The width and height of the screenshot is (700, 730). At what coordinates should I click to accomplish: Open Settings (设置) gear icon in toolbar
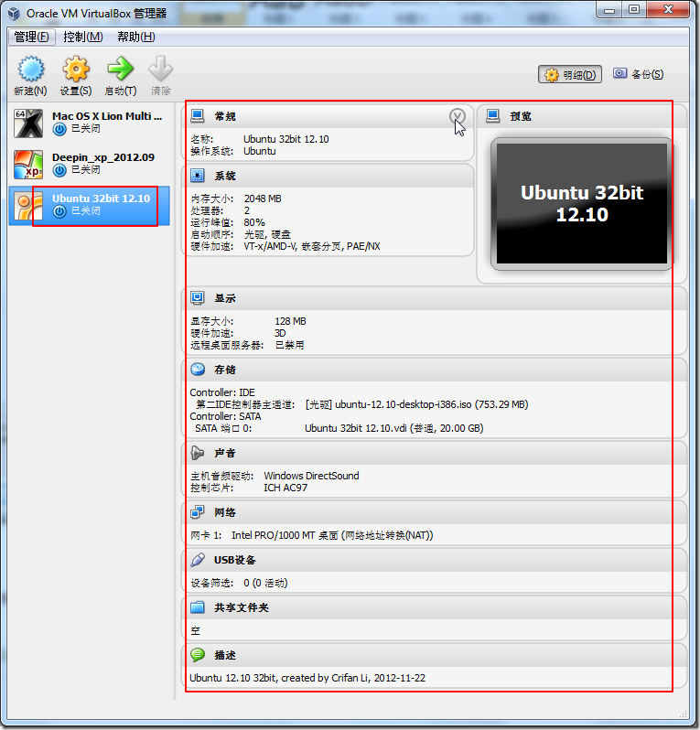pyautogui.click(x=75, y=69)
